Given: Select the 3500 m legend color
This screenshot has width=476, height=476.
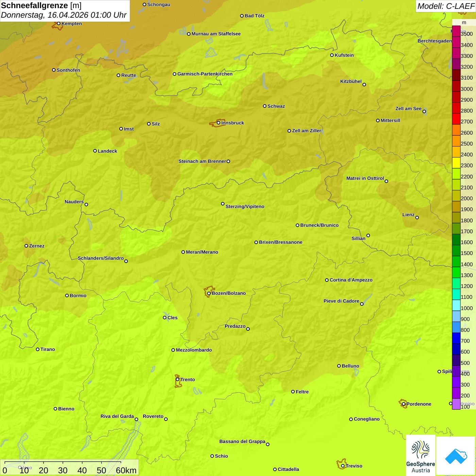Looking at the screenshot, I should (x=456, y=31).
